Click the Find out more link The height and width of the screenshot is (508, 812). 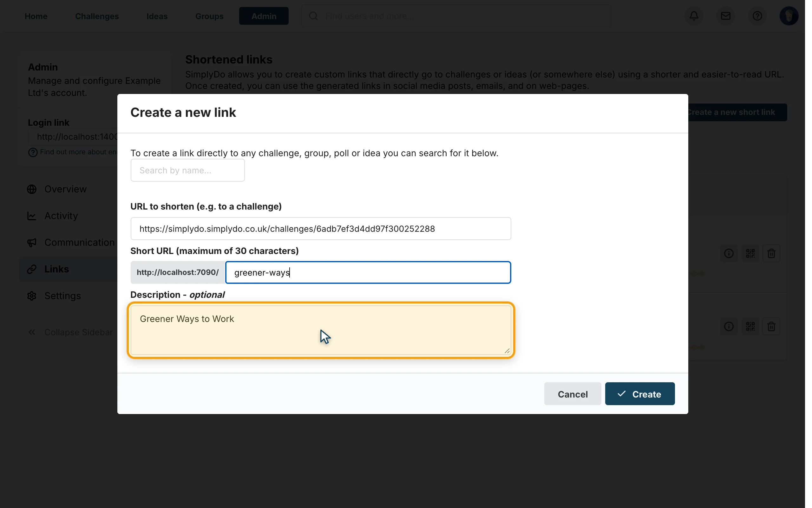coord(79,152)
